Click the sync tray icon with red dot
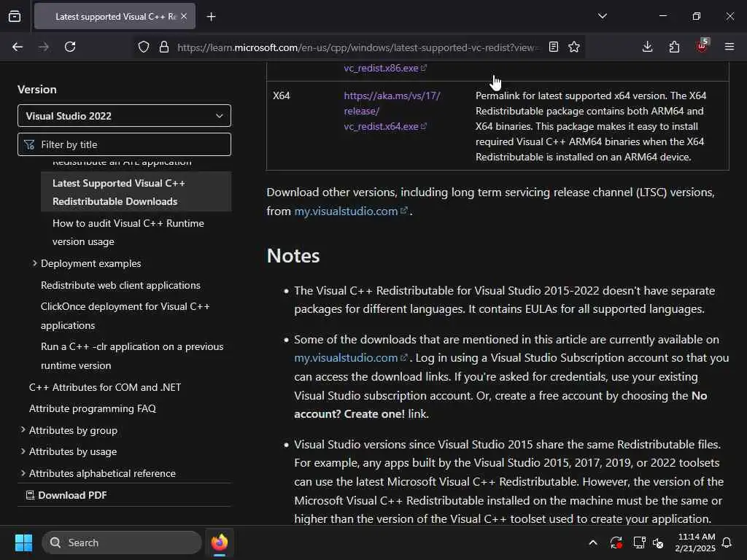This screenshot has width=747, height=560. coord(616,542)
